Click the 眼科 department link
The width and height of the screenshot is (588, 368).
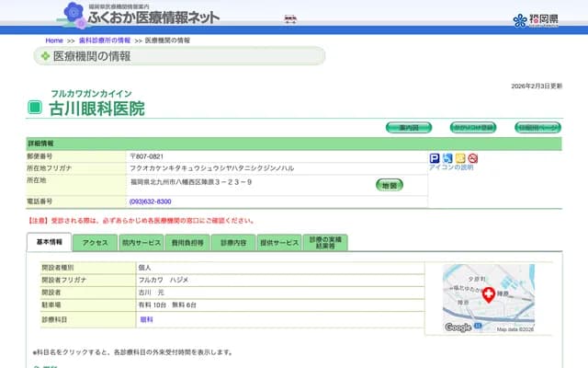[x=146, y=319]
